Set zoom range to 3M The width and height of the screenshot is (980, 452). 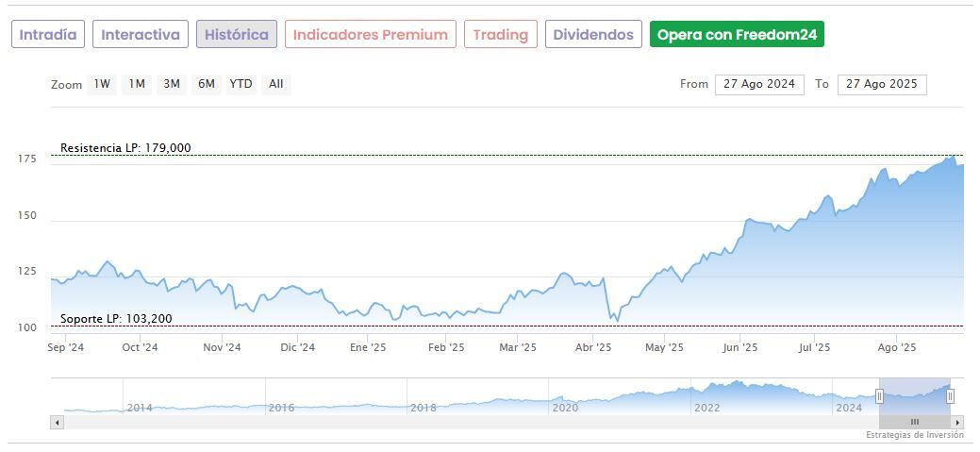pos(171,84)
